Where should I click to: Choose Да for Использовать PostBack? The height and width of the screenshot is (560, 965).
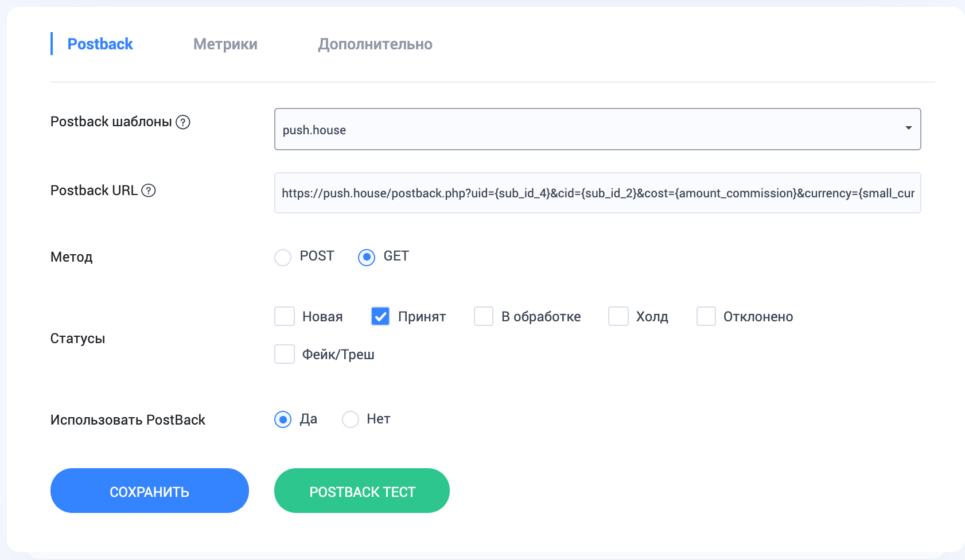tap(283, 419)
